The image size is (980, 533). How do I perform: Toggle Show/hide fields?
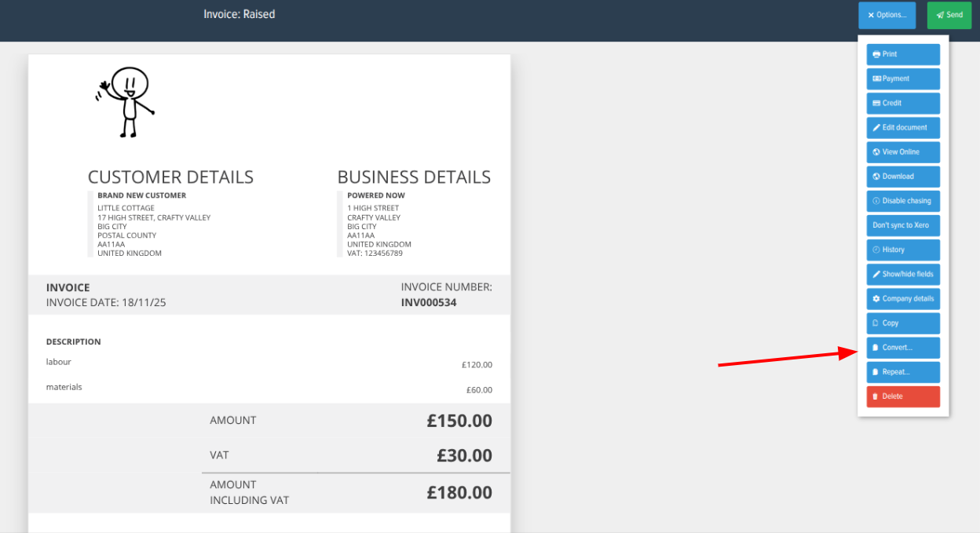tap(903, 274)
